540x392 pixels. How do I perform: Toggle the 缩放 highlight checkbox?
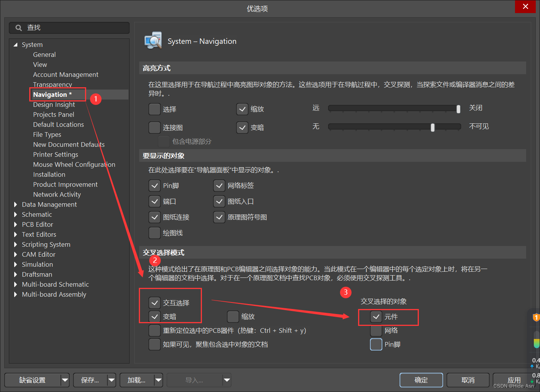(242, 109)
